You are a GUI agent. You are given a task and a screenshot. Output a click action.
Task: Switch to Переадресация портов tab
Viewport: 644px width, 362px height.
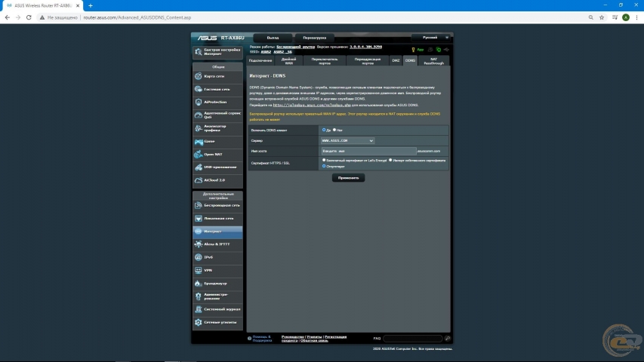point(368,61)
